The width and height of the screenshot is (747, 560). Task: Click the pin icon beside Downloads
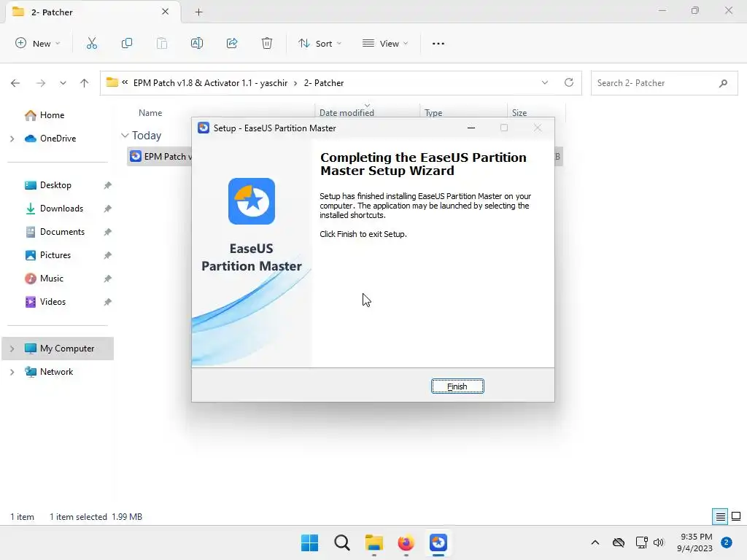pyautogui.click(x=108, y=209)
